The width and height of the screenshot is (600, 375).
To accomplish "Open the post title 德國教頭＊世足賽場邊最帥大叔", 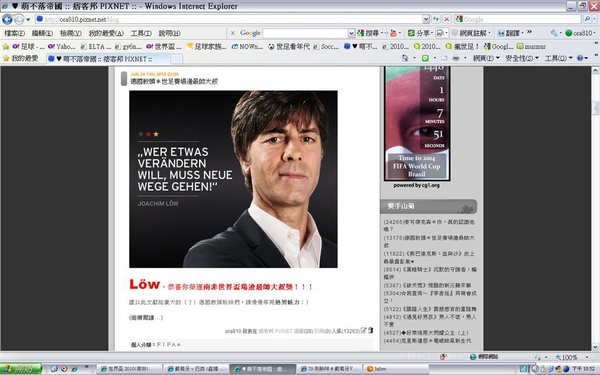I will click(x=174, y=81).
